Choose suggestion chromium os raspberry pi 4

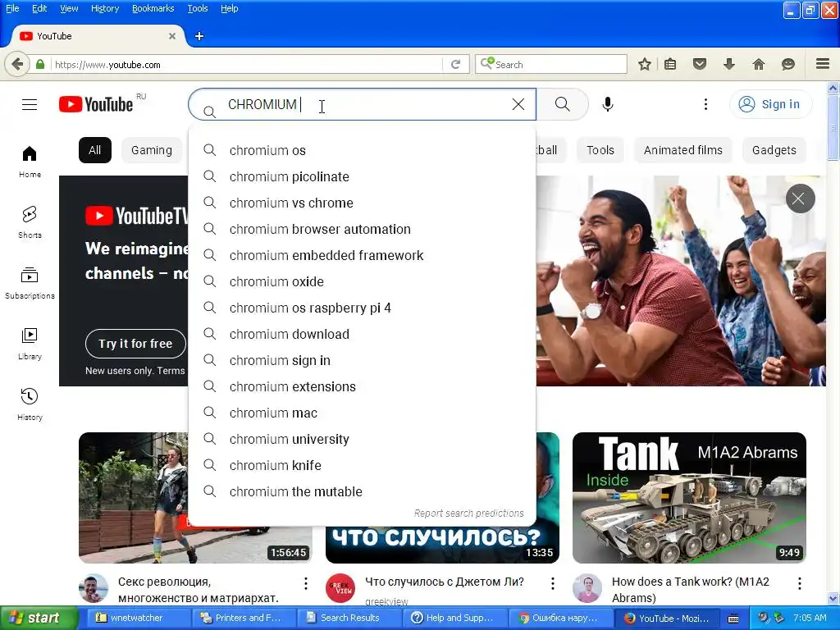point(362,308)
